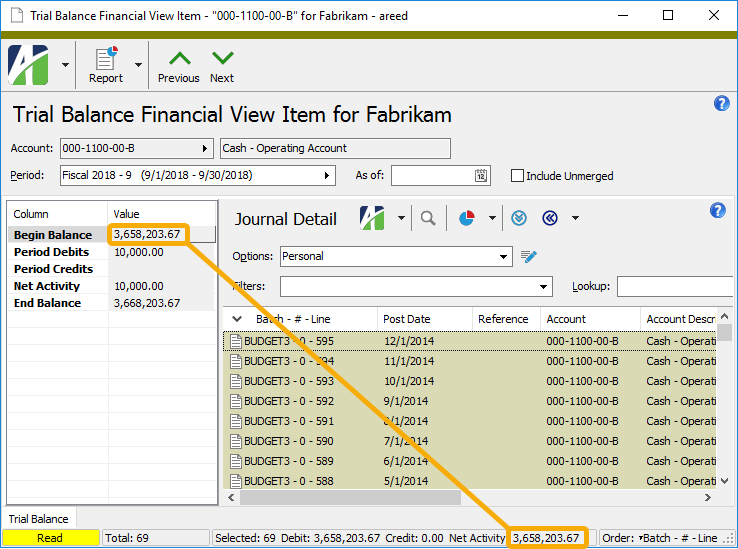Open the Report dropdown arrow
The image size is (738, 549).
[138, 65]
